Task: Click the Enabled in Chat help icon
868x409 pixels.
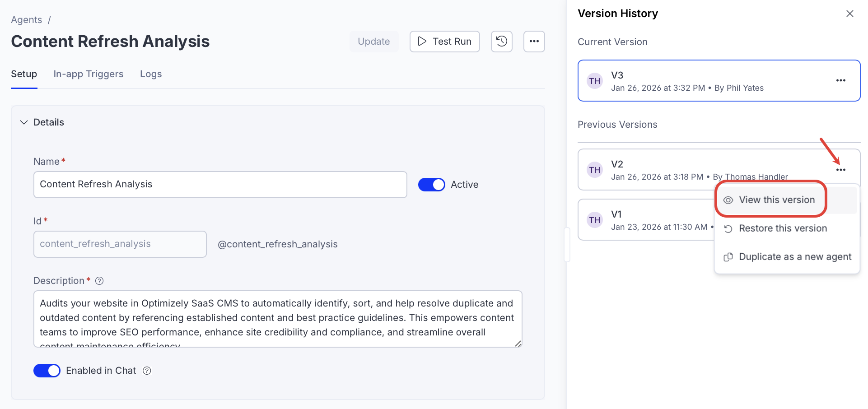Action: (147, 371)
